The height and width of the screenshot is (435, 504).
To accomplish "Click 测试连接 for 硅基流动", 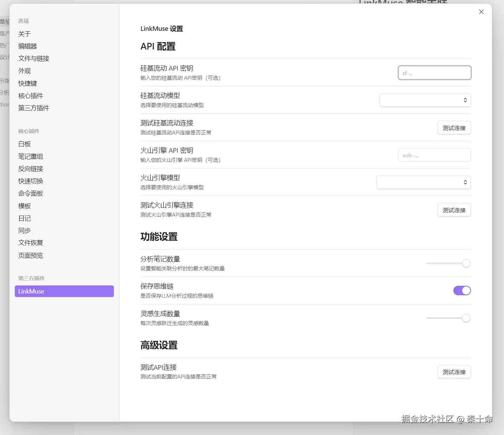I will (454, 128).
